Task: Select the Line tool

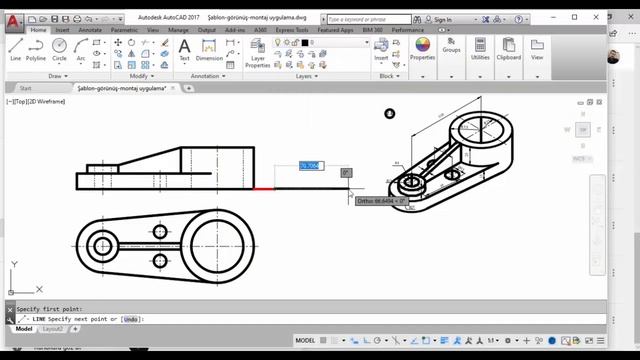Action: pos(16,49)
